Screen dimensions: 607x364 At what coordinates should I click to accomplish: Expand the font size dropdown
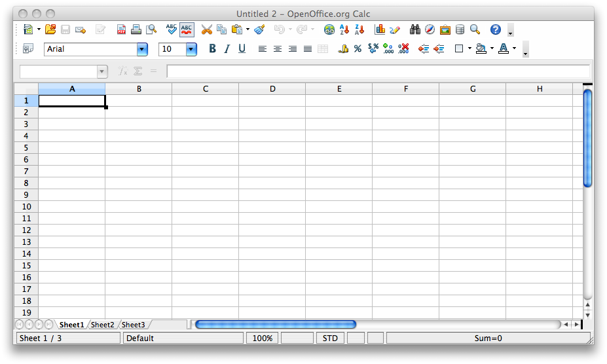pyautogui.click(x=191, y=49)
